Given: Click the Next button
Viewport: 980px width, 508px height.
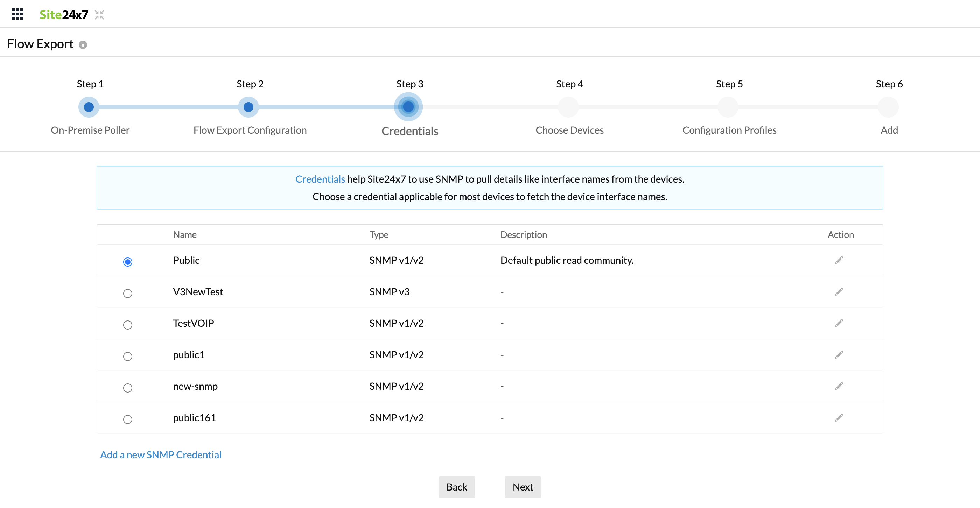Looking at the screenshot, I should pyautogui.click(x=522, y=487).
